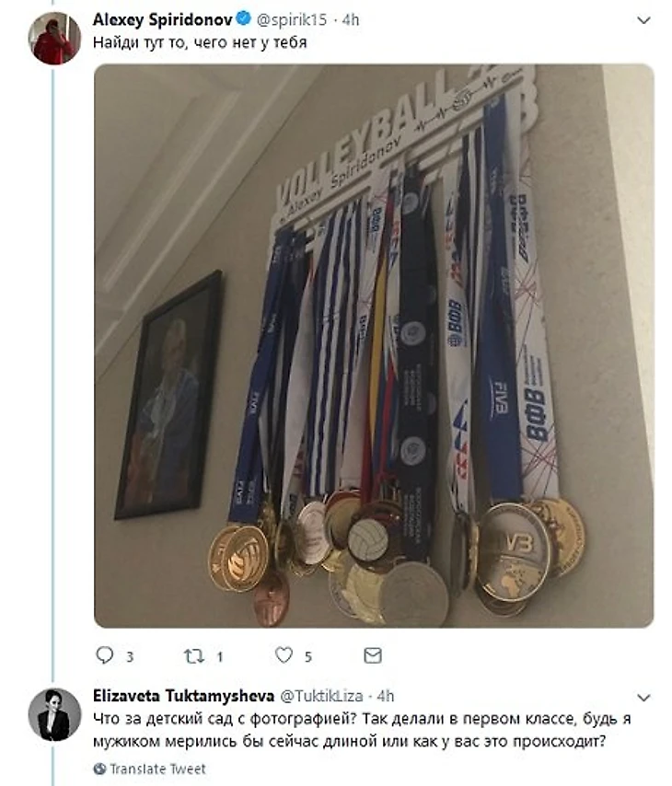The image size is (672, 786).
Task: Like the tweet with heart icon
Action: pos(284,654)
